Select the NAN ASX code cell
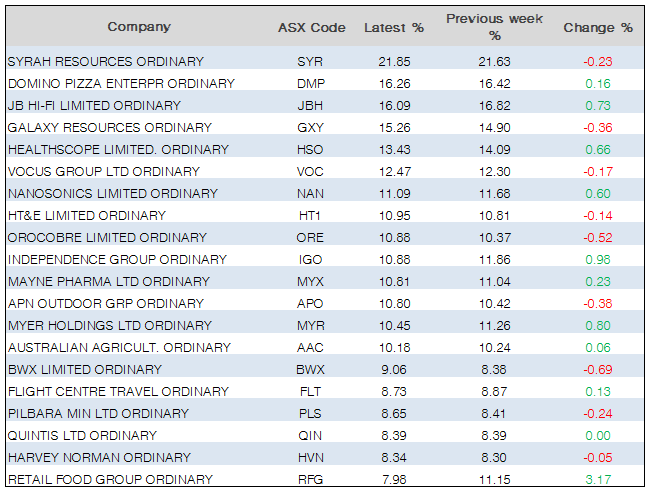 tap(310, 194)
